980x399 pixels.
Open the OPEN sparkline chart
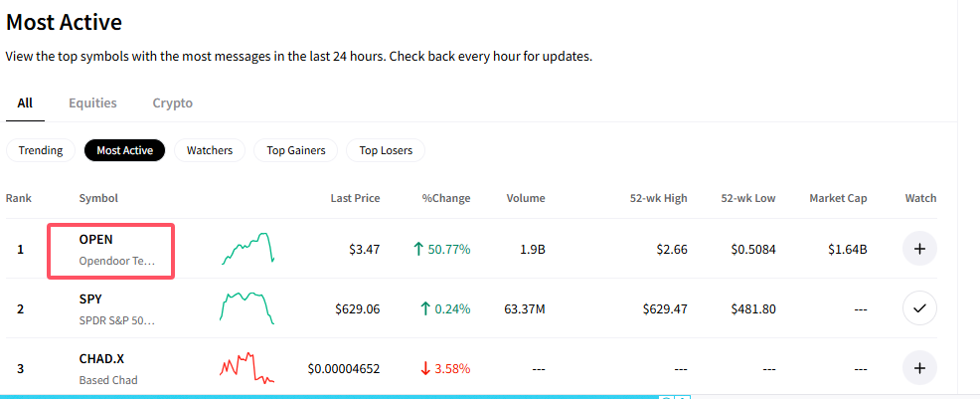[247, 249]
